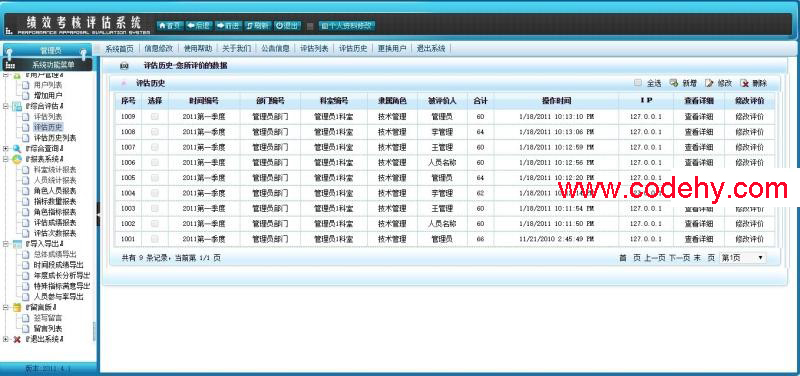The image size is (800, 376).
Task: Click the 退出 power button in header
Action: click(287, 25)
